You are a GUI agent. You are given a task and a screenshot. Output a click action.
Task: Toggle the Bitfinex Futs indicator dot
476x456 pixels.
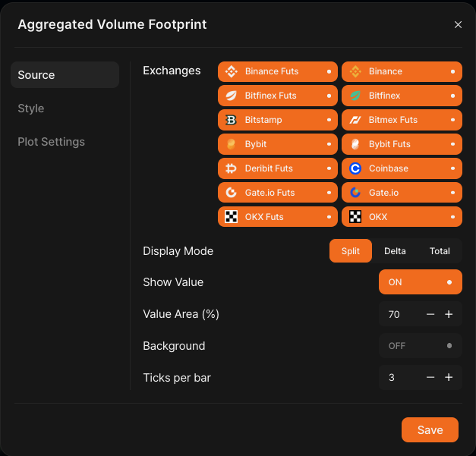point(329,96)
